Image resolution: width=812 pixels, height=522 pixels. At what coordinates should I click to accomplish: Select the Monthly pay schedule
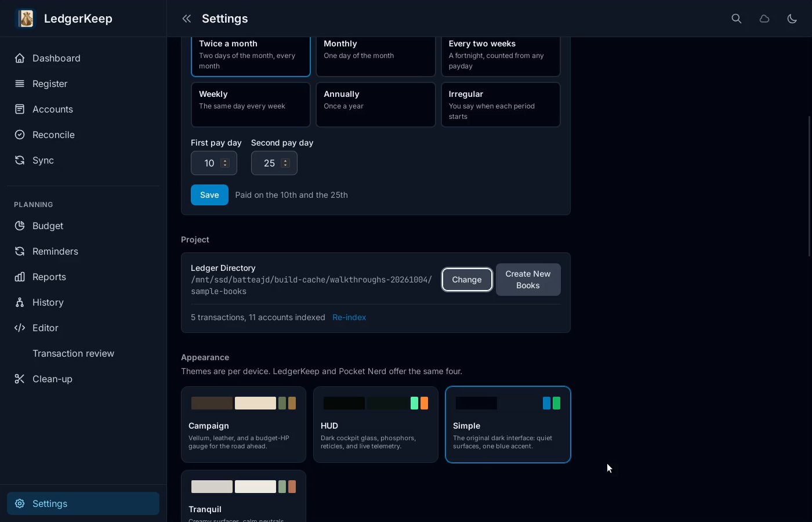click(x=376, y=56)
